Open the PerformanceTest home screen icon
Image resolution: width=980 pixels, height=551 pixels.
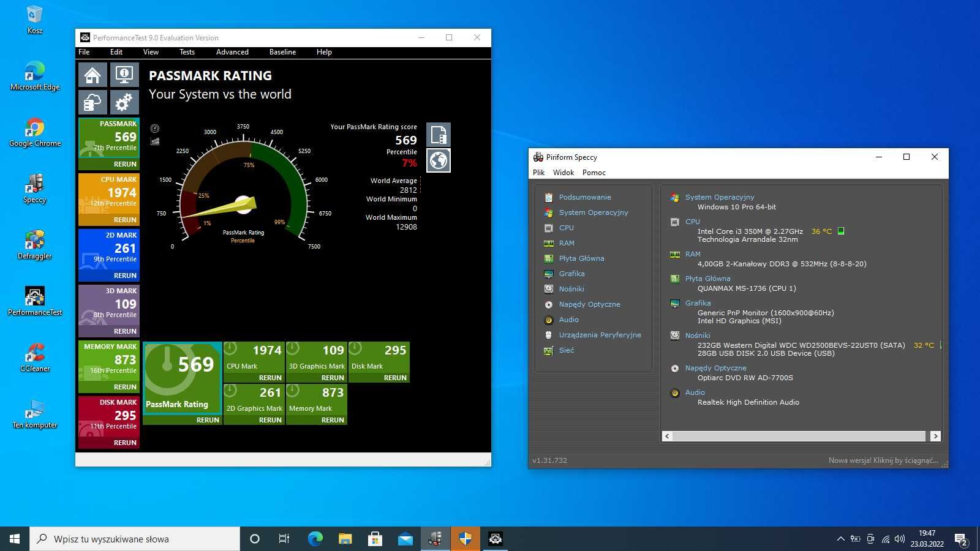(x=92, y=75)
